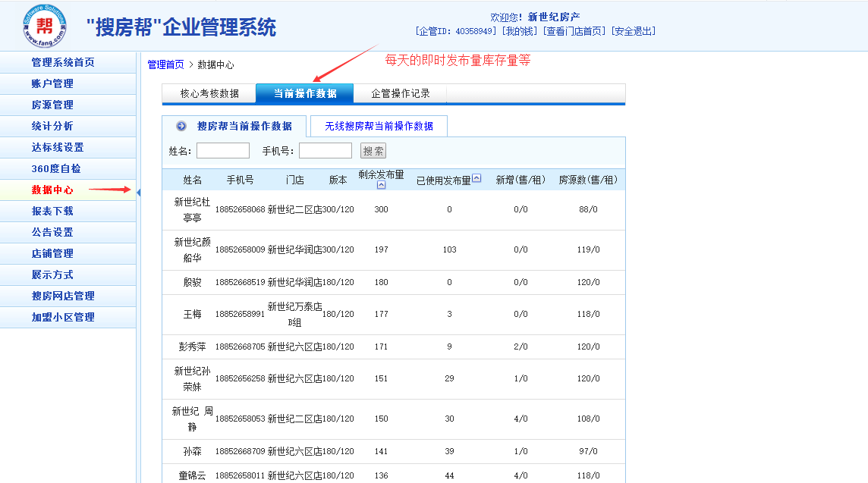Open 报表下载 from the sidebar

point(52,211)
